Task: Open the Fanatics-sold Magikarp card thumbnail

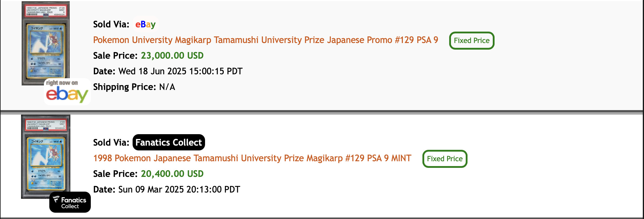Action: pyautogui.click(x=46, y=157)
